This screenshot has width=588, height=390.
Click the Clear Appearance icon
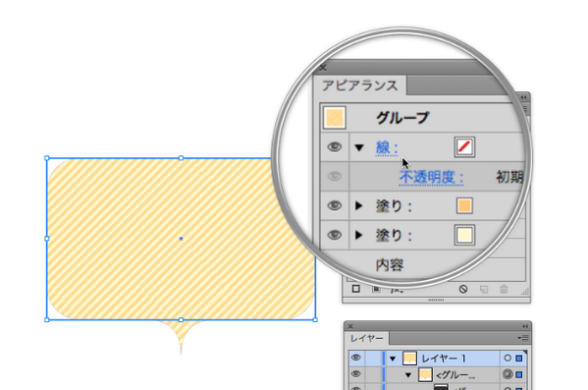pyautogui.click(x=463, y=289)
